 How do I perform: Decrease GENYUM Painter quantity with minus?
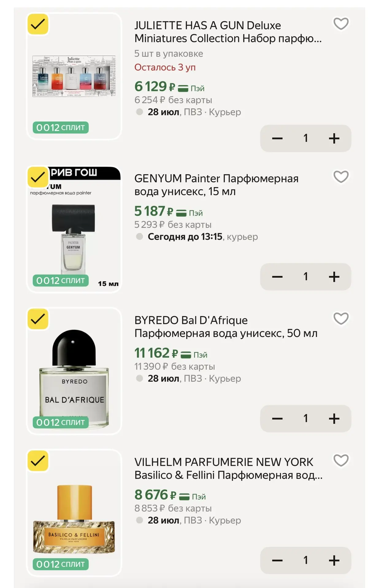point(277,277)
